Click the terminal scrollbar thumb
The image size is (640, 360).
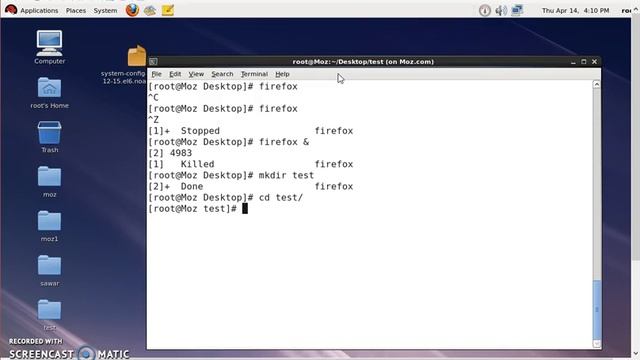click(x=597, y=309)
